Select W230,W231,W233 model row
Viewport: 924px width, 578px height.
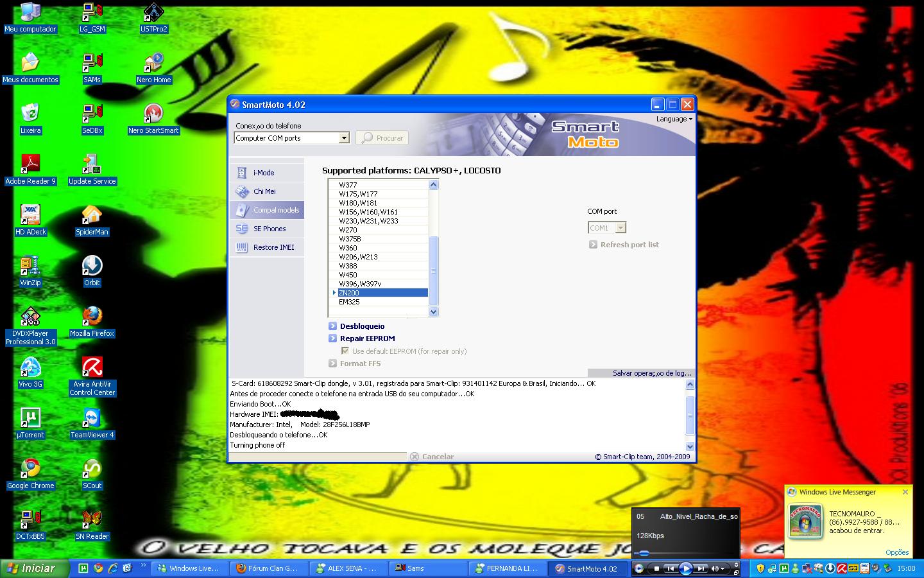pos(382,221)
